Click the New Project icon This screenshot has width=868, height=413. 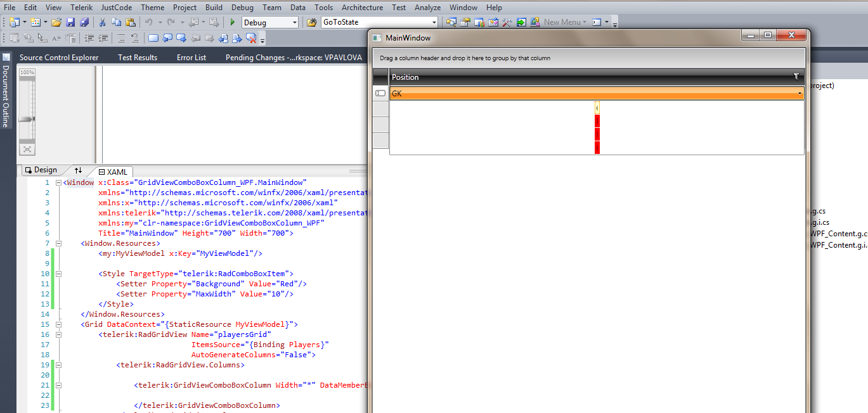click(14, 22)
